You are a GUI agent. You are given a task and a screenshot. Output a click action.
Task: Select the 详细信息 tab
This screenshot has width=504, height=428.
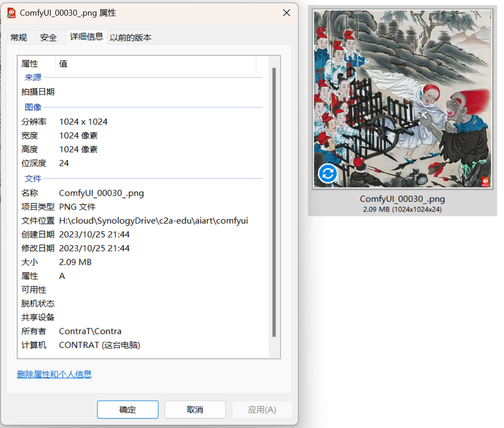coord(86,37)
